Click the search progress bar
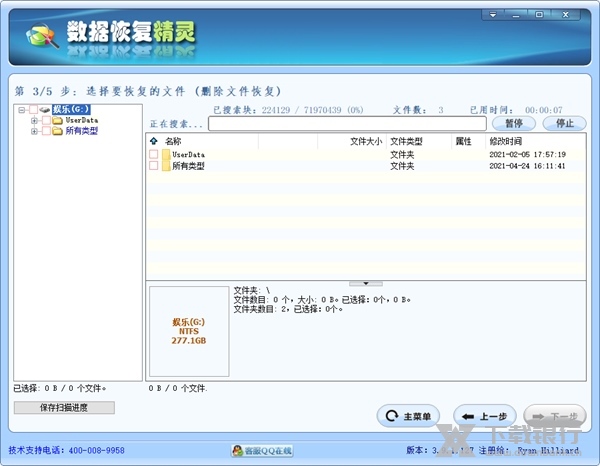 (347, 124)
